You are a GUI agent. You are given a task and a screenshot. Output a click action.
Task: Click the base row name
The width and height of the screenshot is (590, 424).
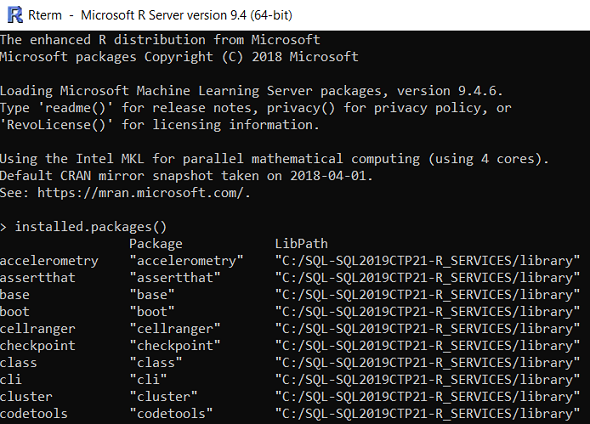pos(15,295)
